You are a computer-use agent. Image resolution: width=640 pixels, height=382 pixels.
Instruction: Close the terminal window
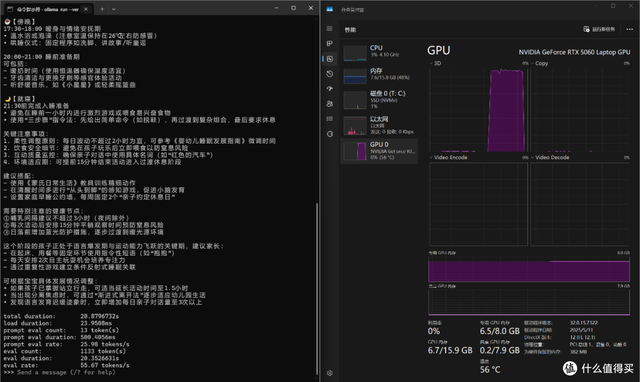311,8
